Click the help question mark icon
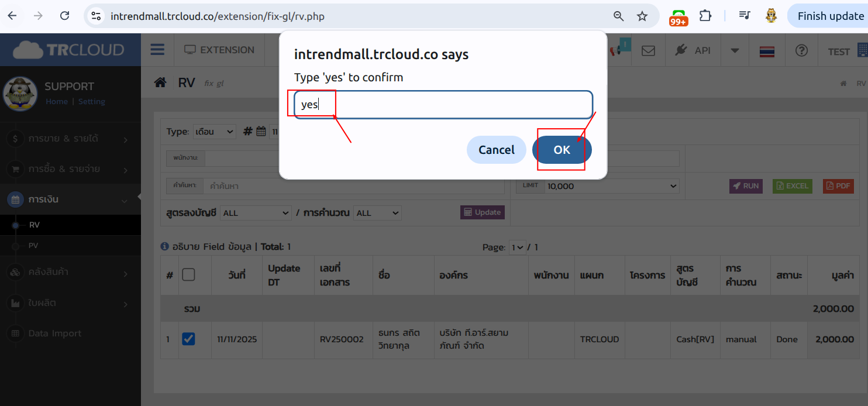868x406 pixels. coord(801,50)
